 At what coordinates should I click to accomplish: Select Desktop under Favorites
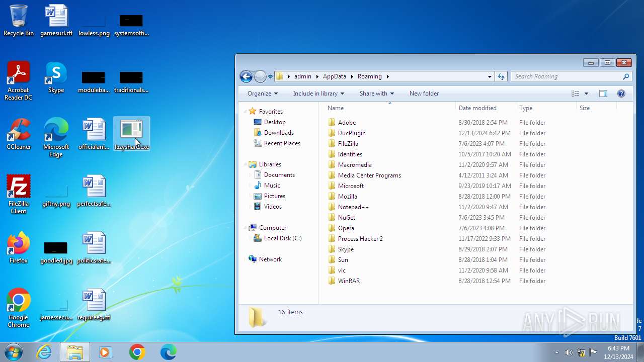tap(275, 122)
